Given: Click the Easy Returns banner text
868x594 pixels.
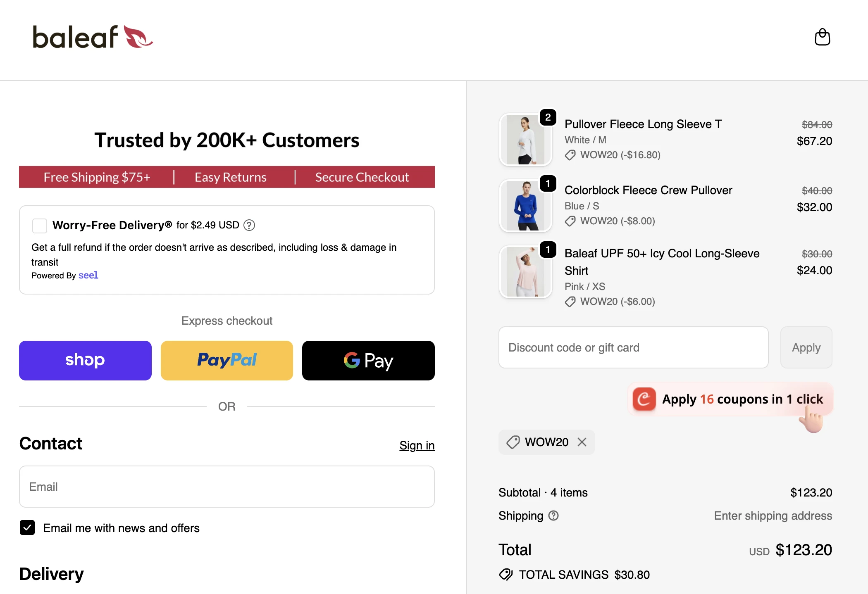Looking at the screenshot, I should (x=231, y=177).
